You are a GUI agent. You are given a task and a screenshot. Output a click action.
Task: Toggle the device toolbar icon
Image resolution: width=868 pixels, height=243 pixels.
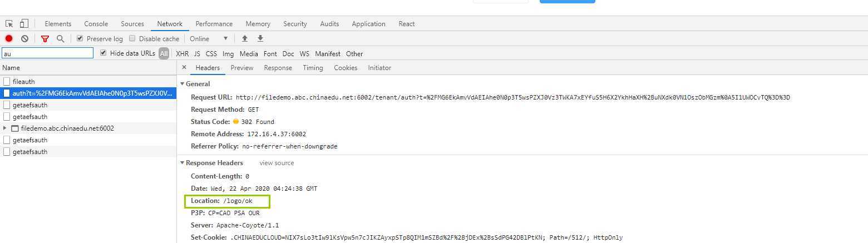click(x=24, y=24)
